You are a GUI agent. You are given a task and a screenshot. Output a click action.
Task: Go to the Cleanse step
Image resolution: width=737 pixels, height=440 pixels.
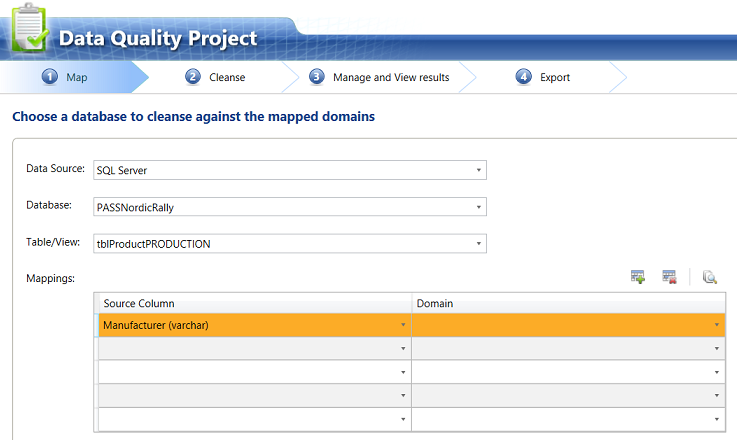point(227,77)
